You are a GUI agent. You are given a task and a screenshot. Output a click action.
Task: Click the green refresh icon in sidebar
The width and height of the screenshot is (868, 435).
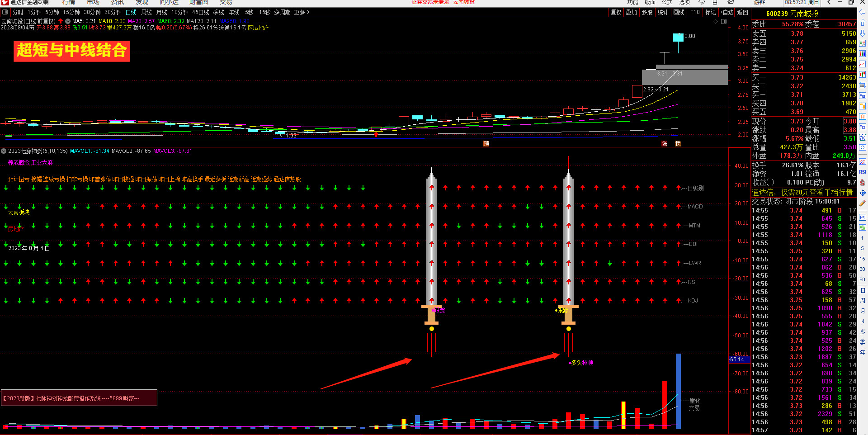pyautogui.click(x=863, y=228)
